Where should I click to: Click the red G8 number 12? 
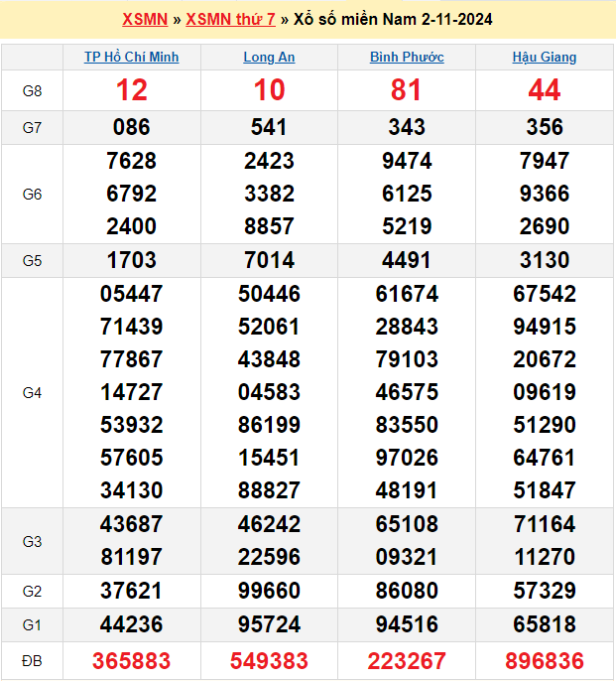pos(132,91)
